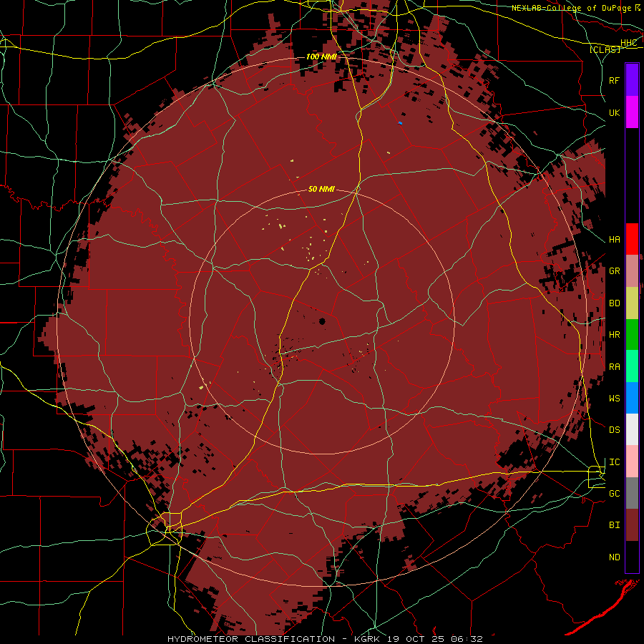Click the UK legend label

click(614, 113)
